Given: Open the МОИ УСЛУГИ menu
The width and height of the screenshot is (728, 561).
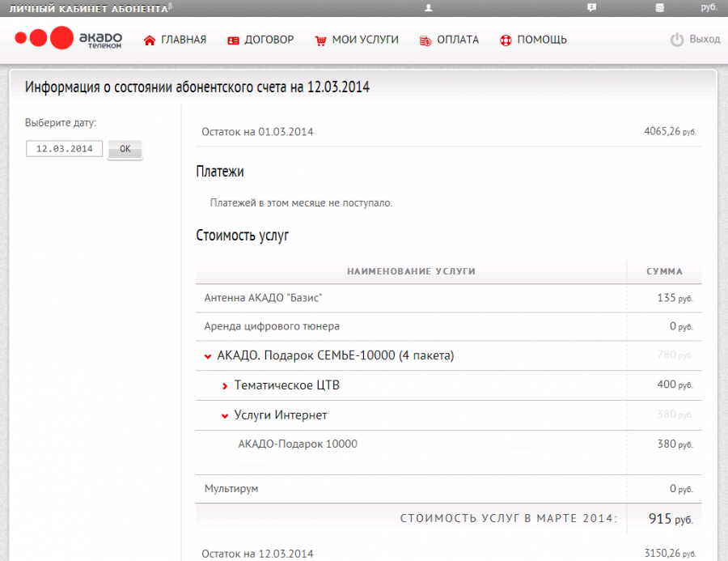Looking at the screenshot, I should tap(365, 40).
